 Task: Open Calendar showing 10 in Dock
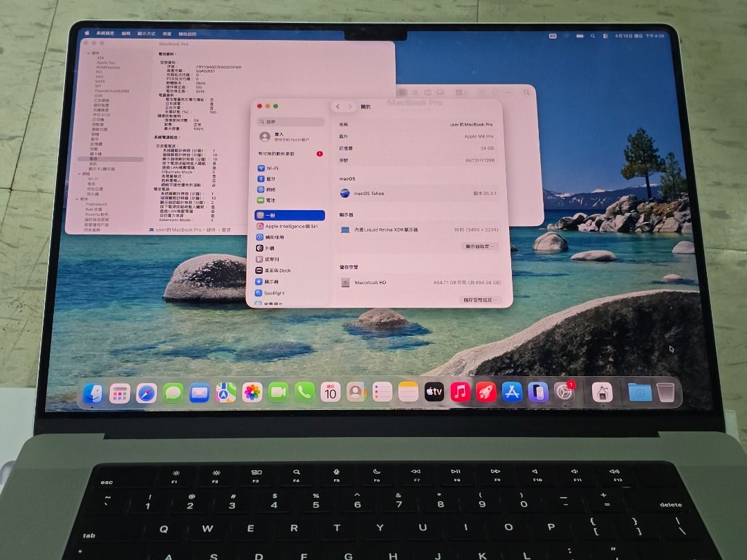[330, 393]
